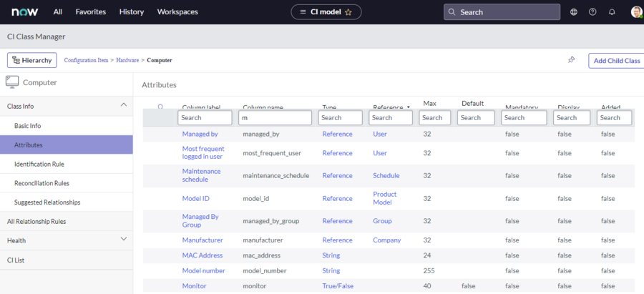The width and height of the screenshot is (644, 294).
Task: Click the pin icon beside Add Child Class
Action: click(x=571, y=60)
